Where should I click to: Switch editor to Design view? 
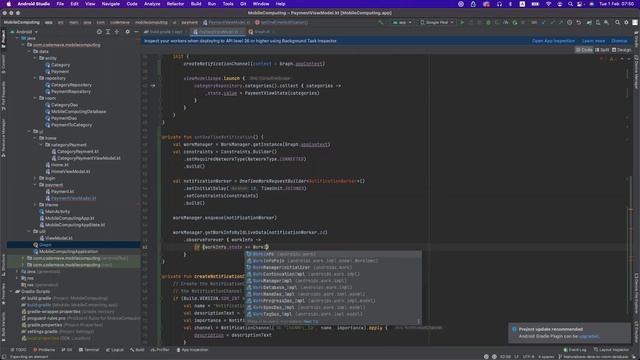[621, 50]
